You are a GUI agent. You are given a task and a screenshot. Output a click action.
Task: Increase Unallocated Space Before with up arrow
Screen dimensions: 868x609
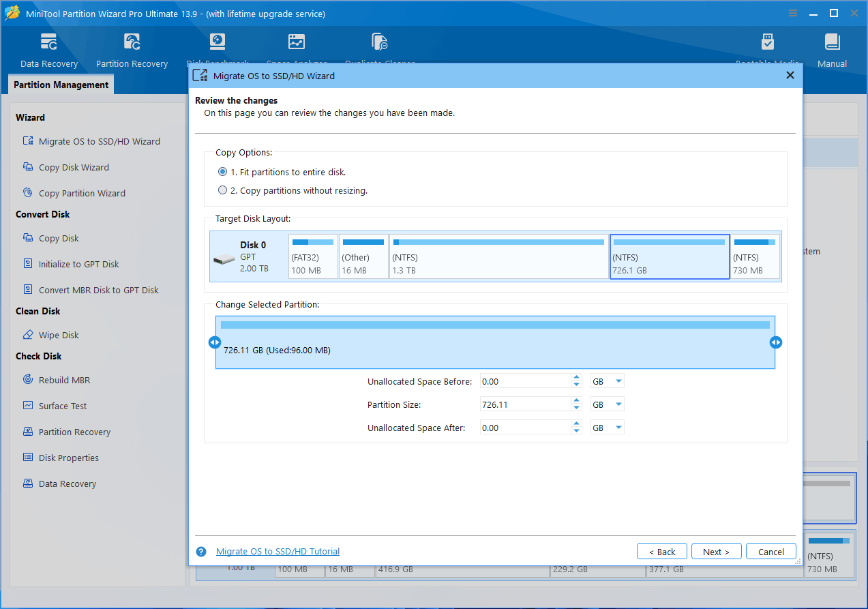pyautogui.click(x=577, y=378)
